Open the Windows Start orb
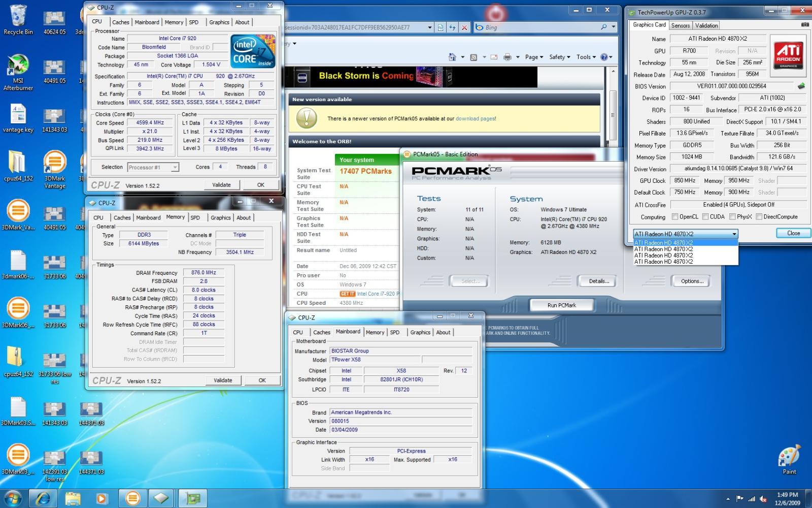The height and width of the screenshot is (508, 812). (x=13, y=498)
